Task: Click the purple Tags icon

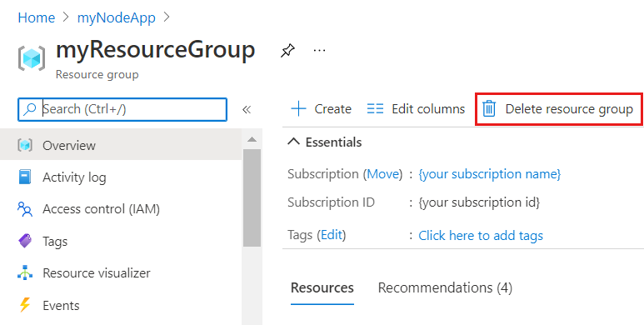Action: tap(25, 241)
